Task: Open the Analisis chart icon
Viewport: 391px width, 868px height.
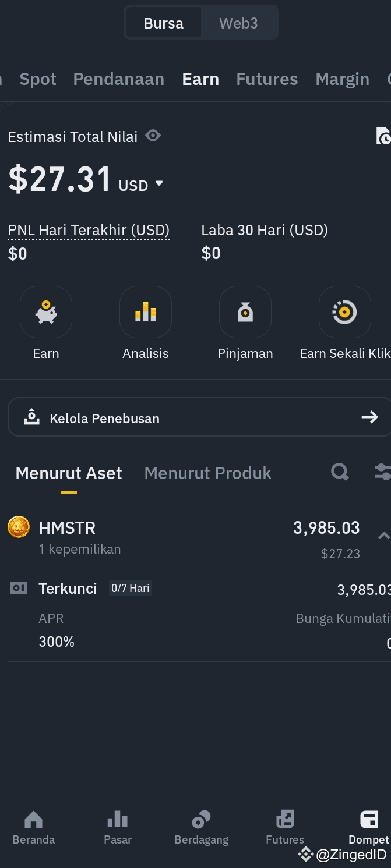Action: coord(146,313)
